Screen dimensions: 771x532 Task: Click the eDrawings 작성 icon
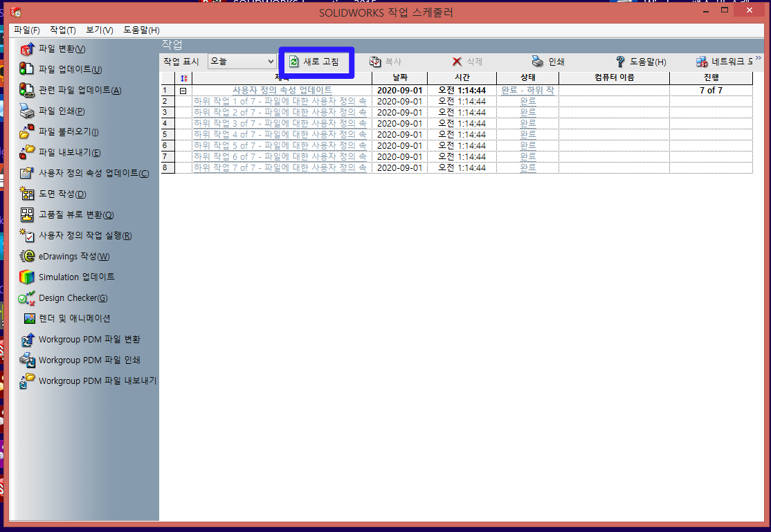point(26,256)
